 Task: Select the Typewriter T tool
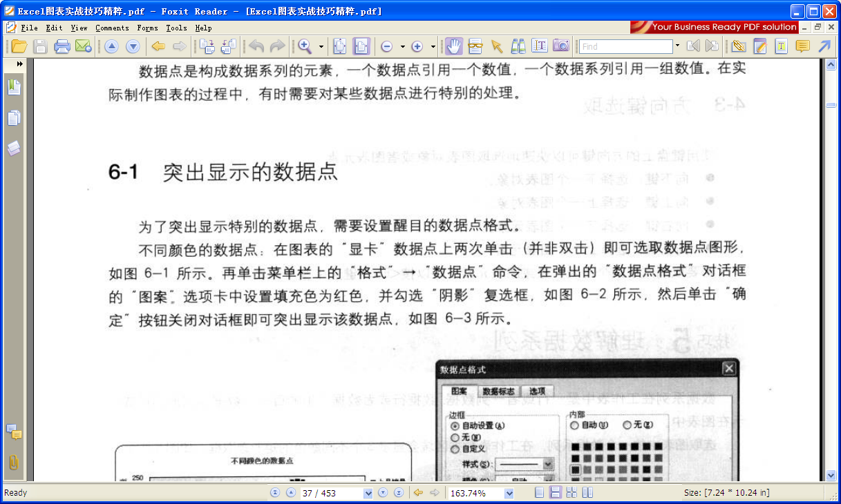tap(781, 46)
